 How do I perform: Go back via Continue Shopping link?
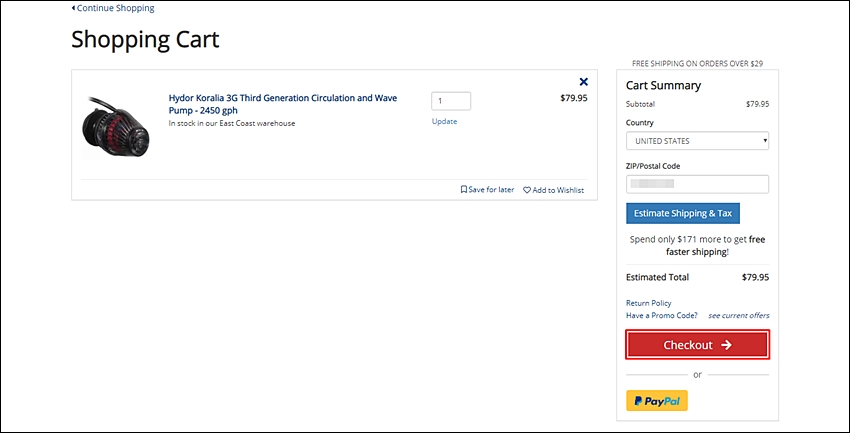113,8
